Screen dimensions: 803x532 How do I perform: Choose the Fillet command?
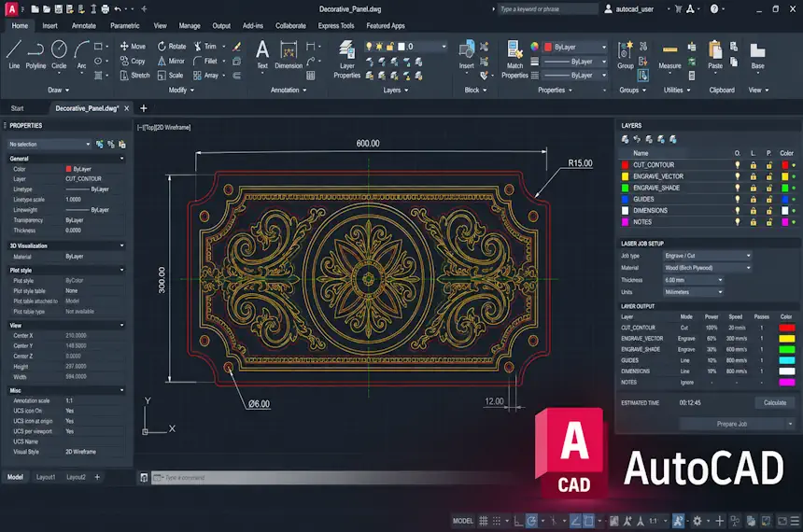(x=204, y=61)
